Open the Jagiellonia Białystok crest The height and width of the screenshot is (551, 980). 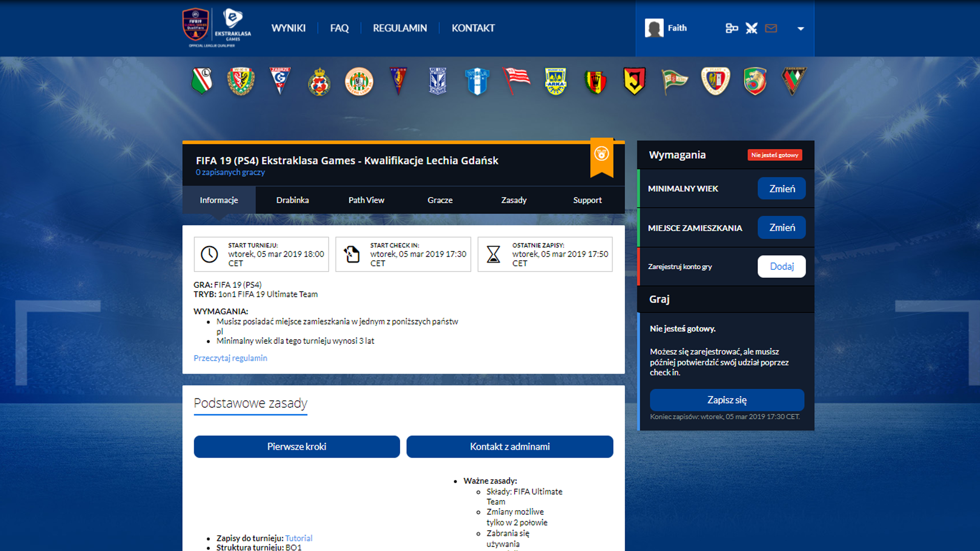(x=634, y=81)
